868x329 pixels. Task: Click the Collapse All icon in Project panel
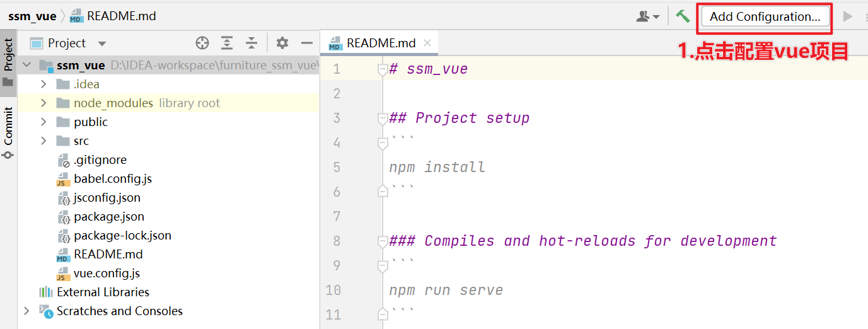point(252,43)
